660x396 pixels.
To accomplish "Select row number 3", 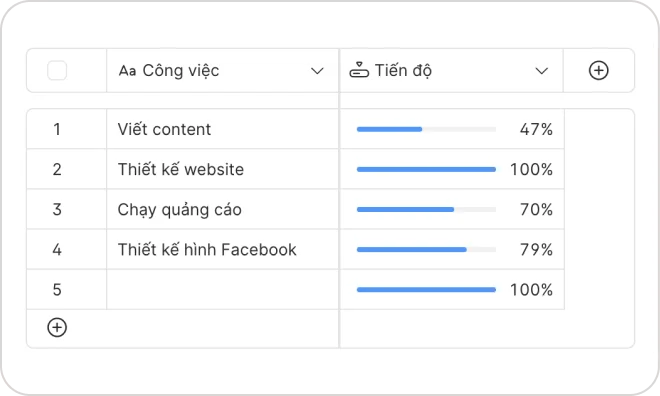I will [x=57, y=209].
